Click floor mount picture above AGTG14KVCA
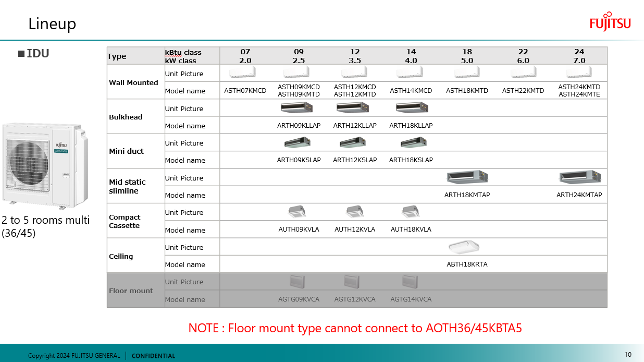 click(410, 282)
